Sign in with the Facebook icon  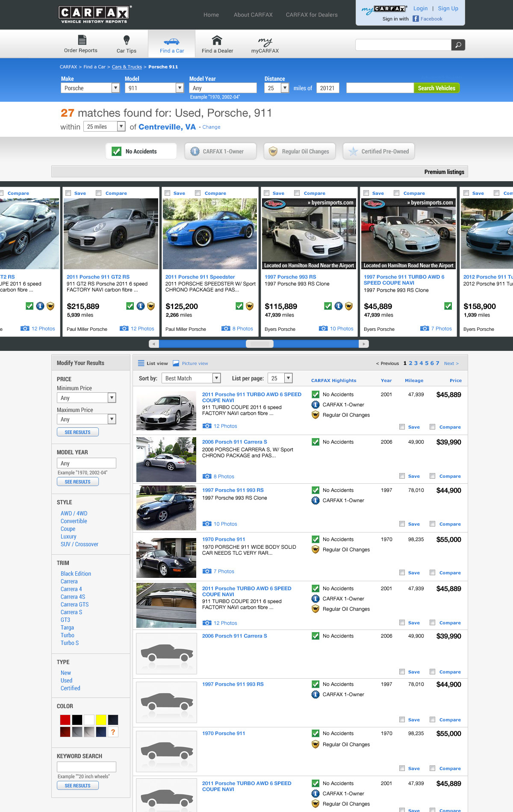click(x=416, y=19)
